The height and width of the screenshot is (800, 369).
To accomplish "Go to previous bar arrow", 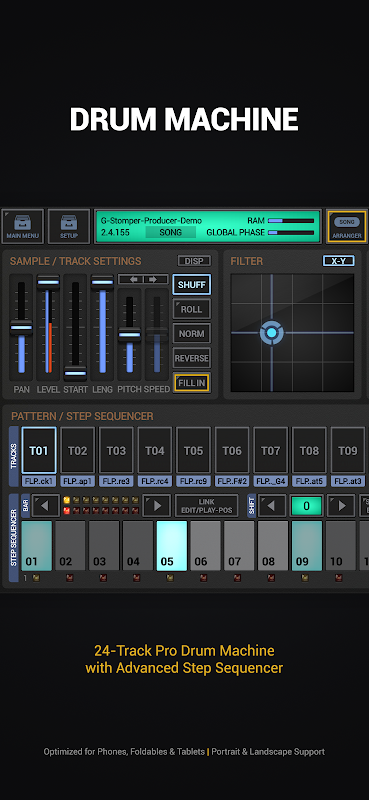I will [46, 506].
